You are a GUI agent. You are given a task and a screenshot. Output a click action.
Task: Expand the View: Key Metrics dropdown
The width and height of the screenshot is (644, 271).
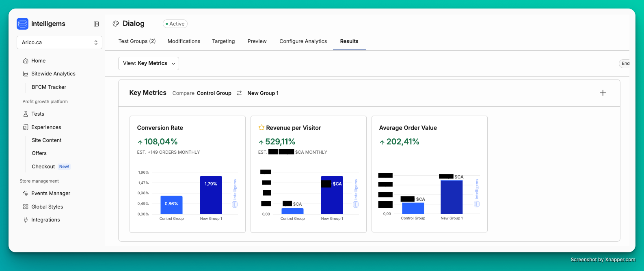tap(149, 63)
